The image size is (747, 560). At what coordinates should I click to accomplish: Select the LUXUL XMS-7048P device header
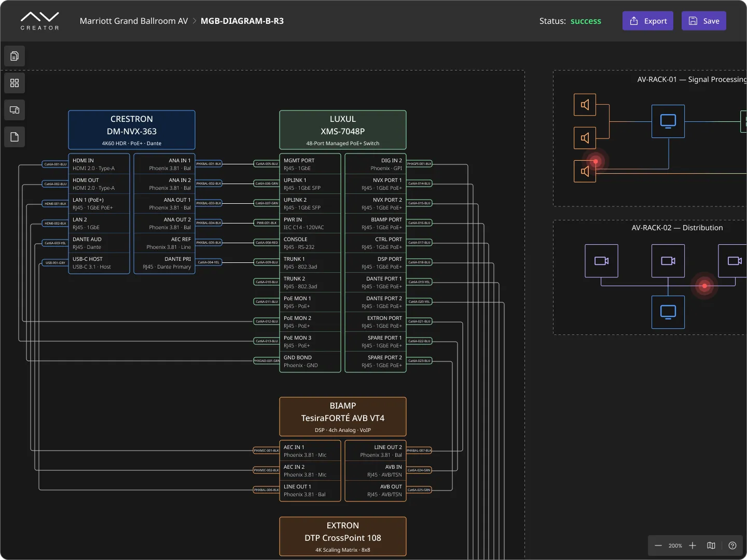(343, 130)
